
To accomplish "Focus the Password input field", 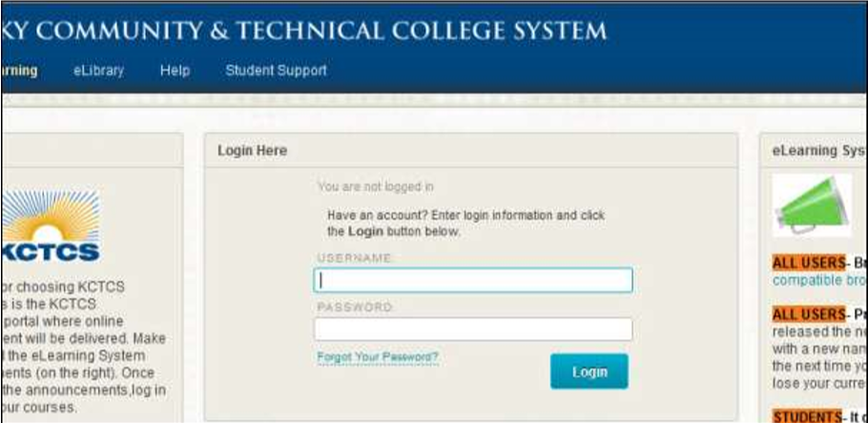I will point(473,329).
